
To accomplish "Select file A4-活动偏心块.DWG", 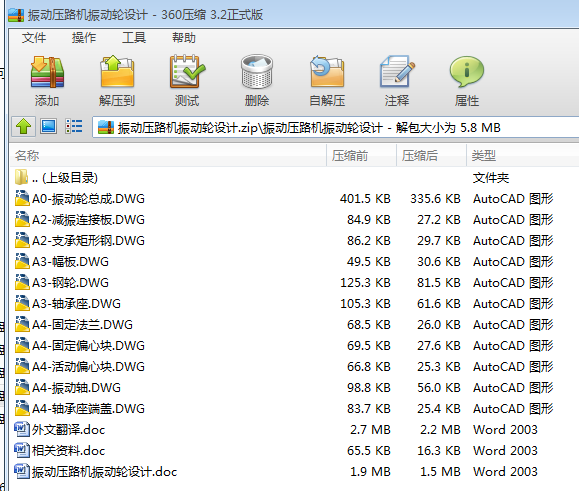I will coord(88,367).
